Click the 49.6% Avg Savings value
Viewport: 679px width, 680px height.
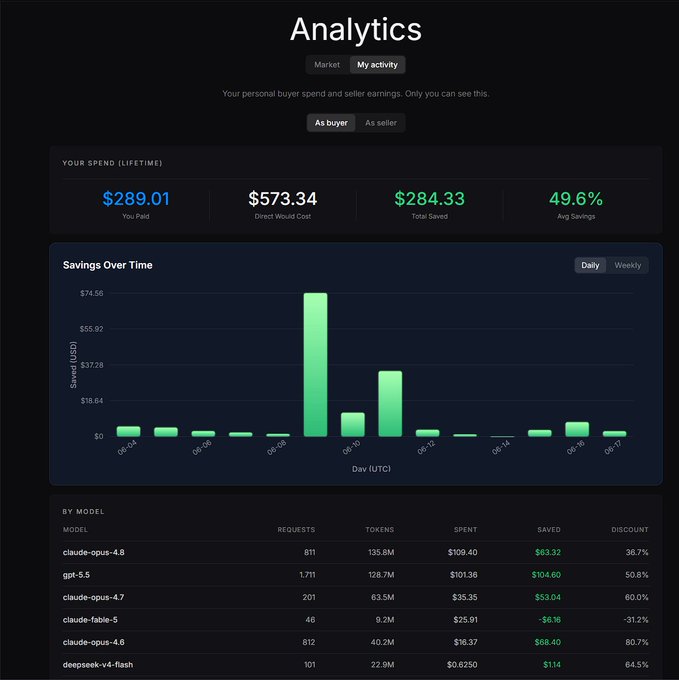coord(576,199)
